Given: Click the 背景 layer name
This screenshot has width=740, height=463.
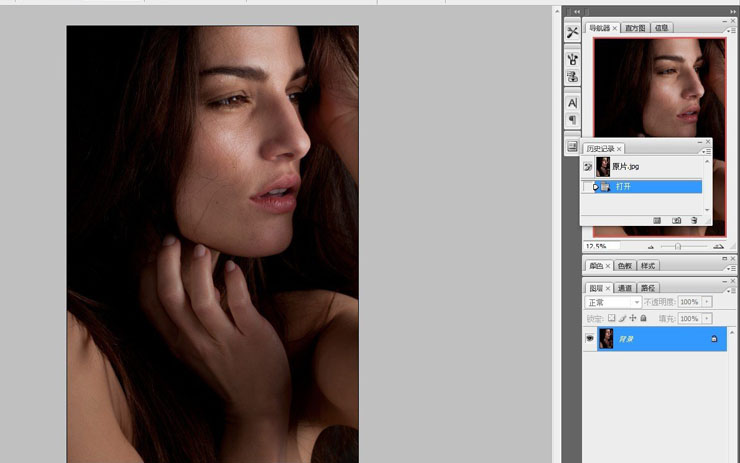Looking at the screenshot, I should (626, 339).
